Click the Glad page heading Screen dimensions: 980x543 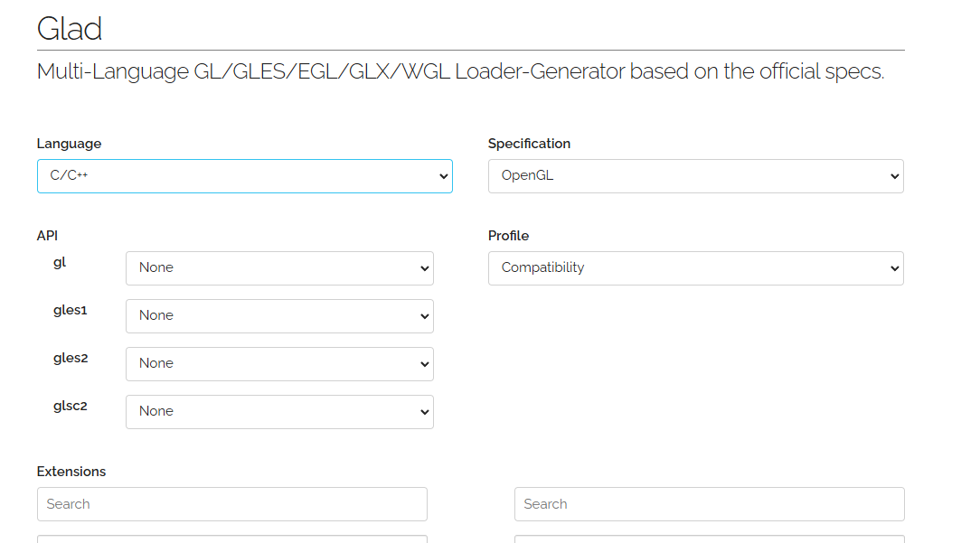pyautogui.click(x=70, y=29)
